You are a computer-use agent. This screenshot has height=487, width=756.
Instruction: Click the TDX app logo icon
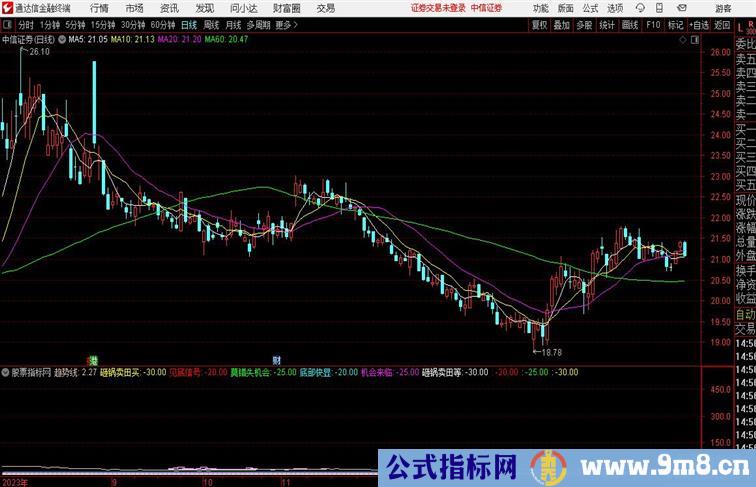pos(7,7)
